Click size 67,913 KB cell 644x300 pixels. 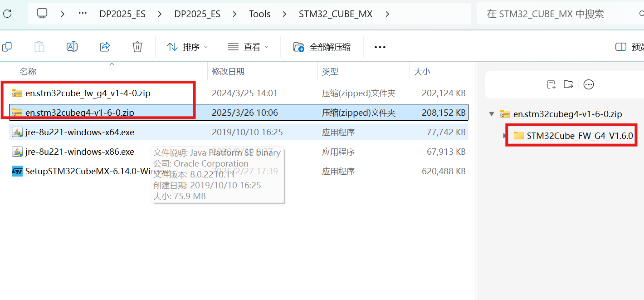[446, 152]
